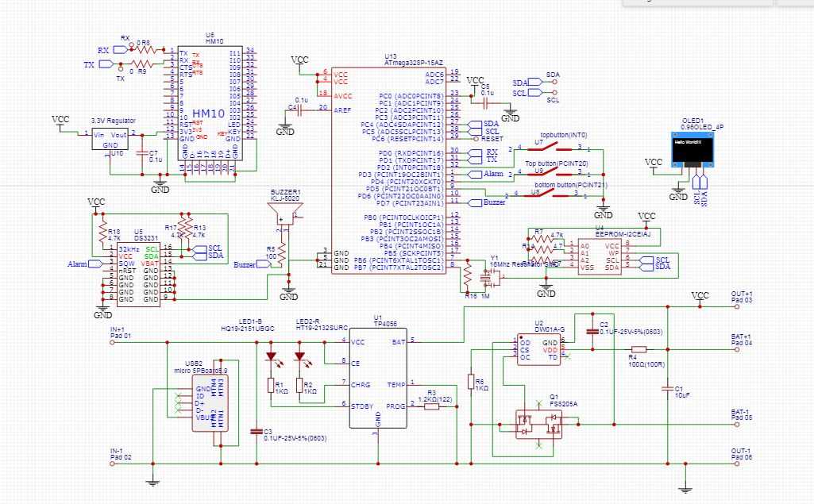The width and height of the screenshot is (814, 504).
Task: Select capacitor C2 near DW01A-G
Action: coord(592,331)
